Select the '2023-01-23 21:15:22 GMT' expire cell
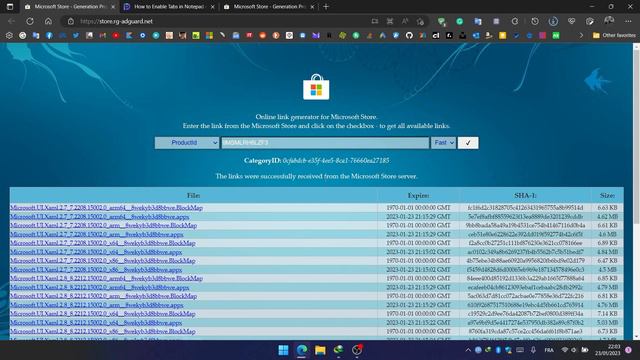640x360 pixels. pos(418,322)
